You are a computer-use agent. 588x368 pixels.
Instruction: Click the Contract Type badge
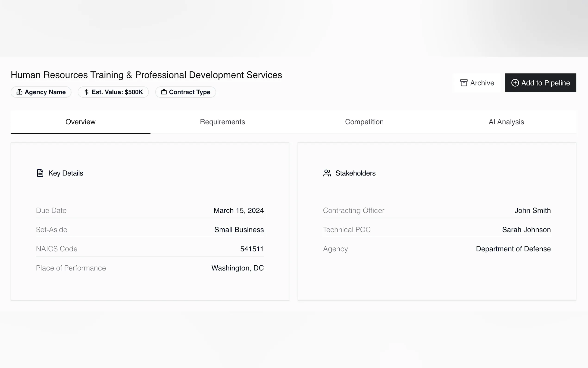pyautogui.click(x=186, y=92)
